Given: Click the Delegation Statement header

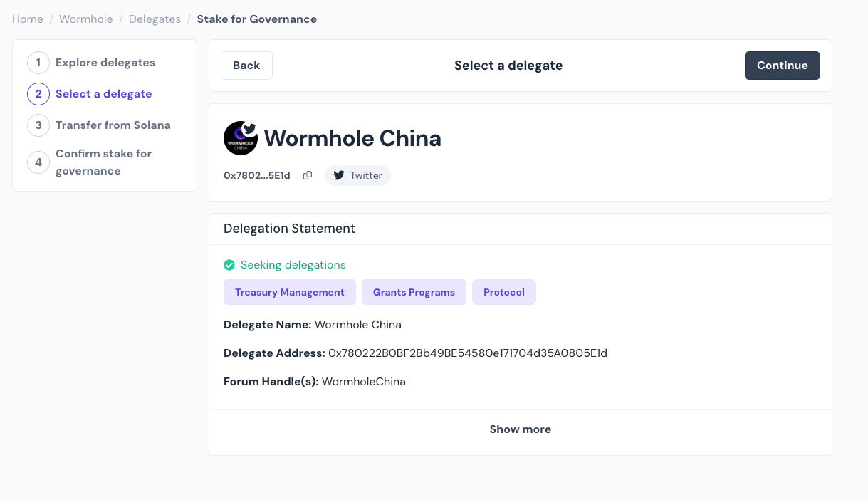Looking at the screenshot, I should (289, 229).
